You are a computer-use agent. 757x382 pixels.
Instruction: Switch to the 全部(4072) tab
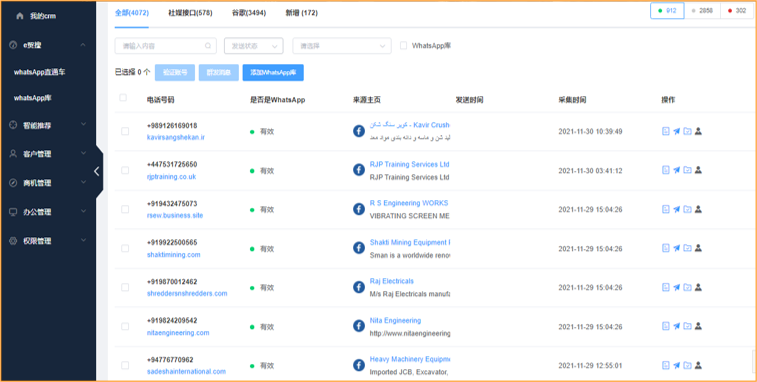[132, 13]
